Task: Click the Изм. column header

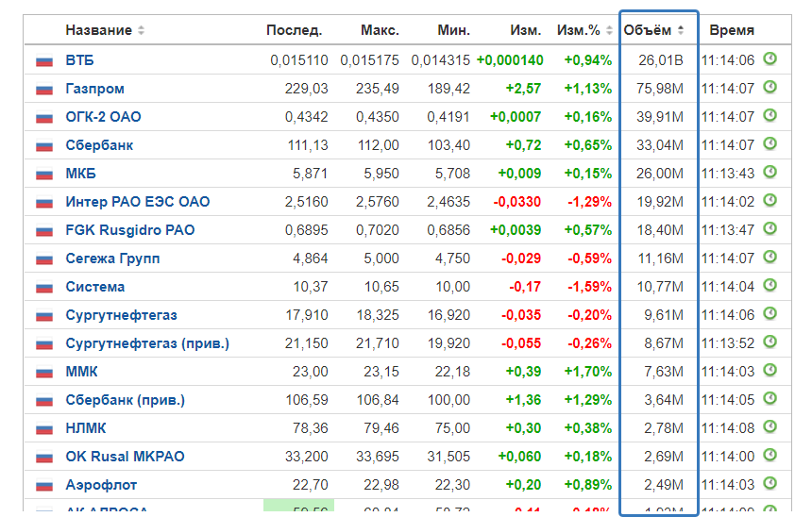Action: pyautogui.click(x=525, y=30)
